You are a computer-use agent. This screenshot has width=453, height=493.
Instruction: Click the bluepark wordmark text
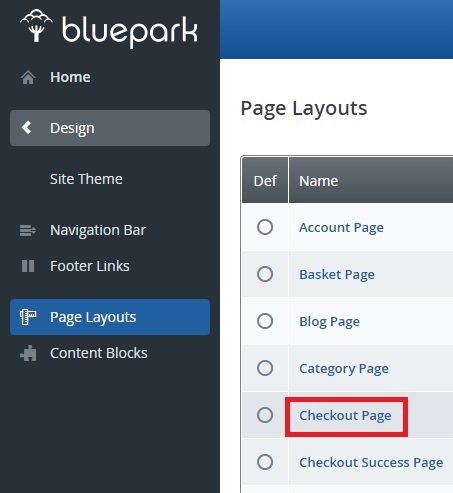point(130,31)
